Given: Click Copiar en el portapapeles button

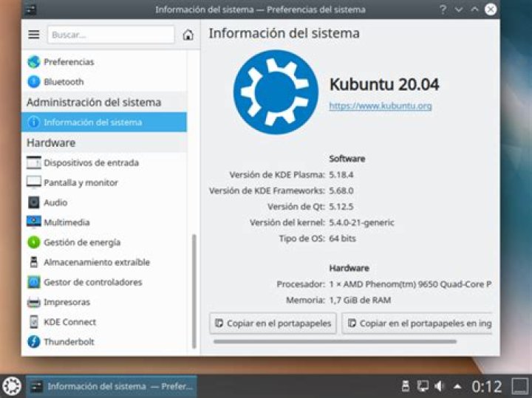Looking at the screenshot, I should 273,323.
